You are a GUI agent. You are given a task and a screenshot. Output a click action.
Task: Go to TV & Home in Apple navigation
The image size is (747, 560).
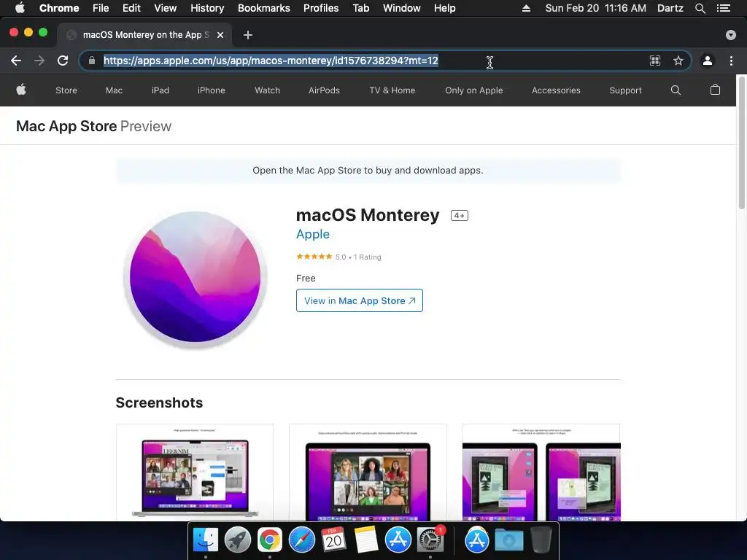[x=392, y=90]
